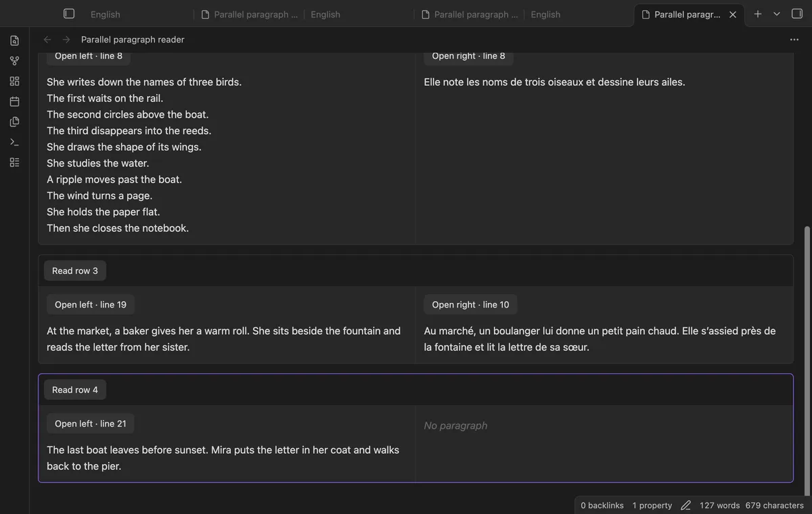This screenshot has height=514, width=812.
Task: Click the 'No paragraph' placeholder text
Action: [455, 425]
